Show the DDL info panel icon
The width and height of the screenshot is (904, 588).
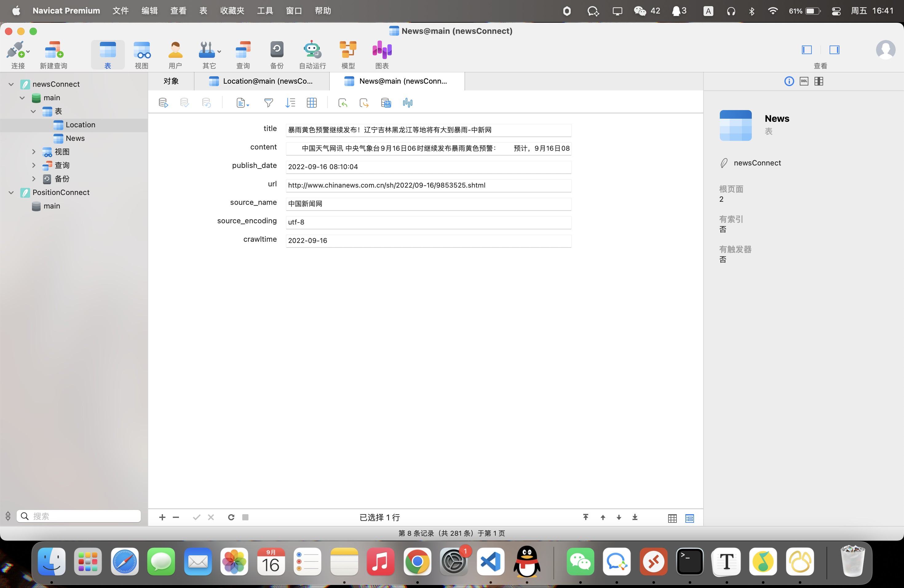coord(804,81)
